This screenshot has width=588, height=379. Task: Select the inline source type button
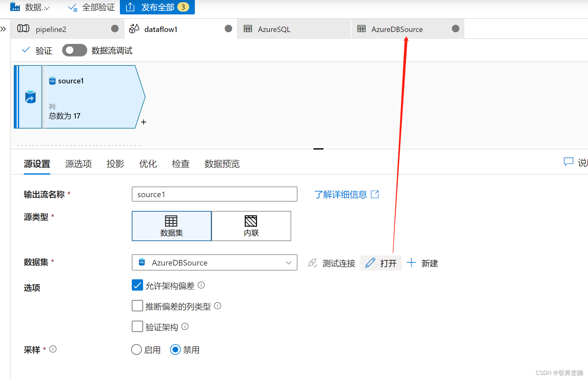[251, 226]
